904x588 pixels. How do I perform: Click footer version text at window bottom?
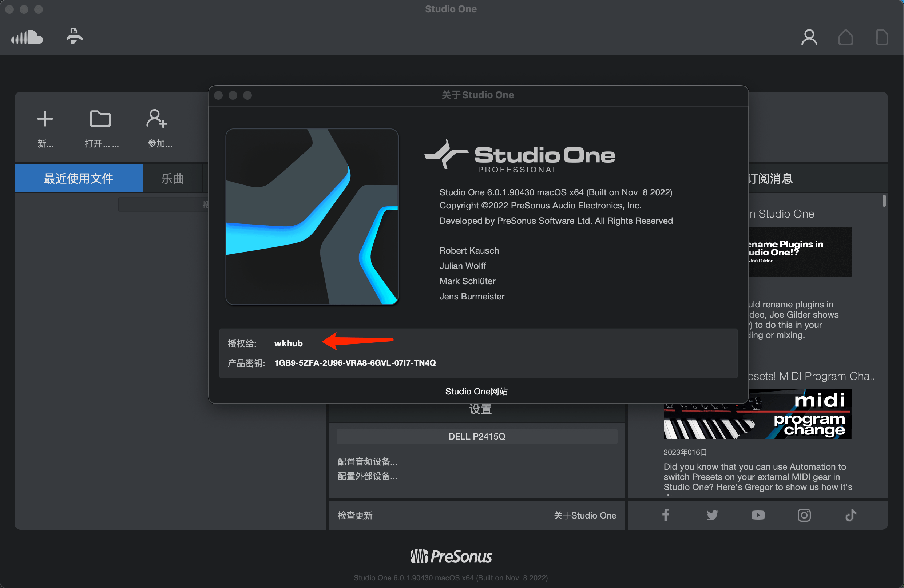[451, 578]
